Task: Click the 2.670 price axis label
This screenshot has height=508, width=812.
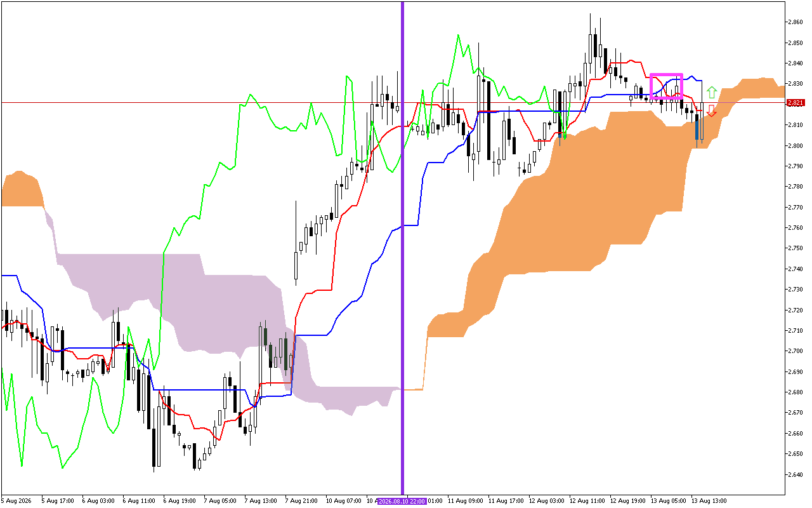Action: coord(795,413)
